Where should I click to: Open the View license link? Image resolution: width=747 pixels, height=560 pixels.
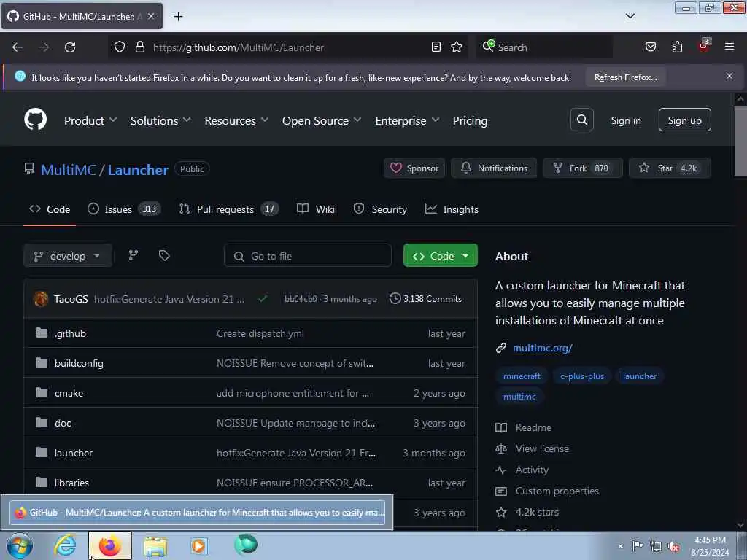(532, 448)
